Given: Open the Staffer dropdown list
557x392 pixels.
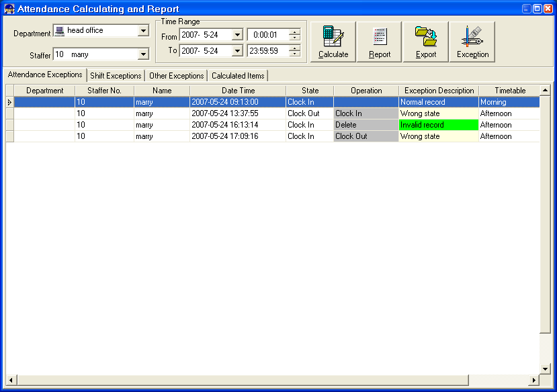Looking at the screenshot, I should (x=142, y=54).
